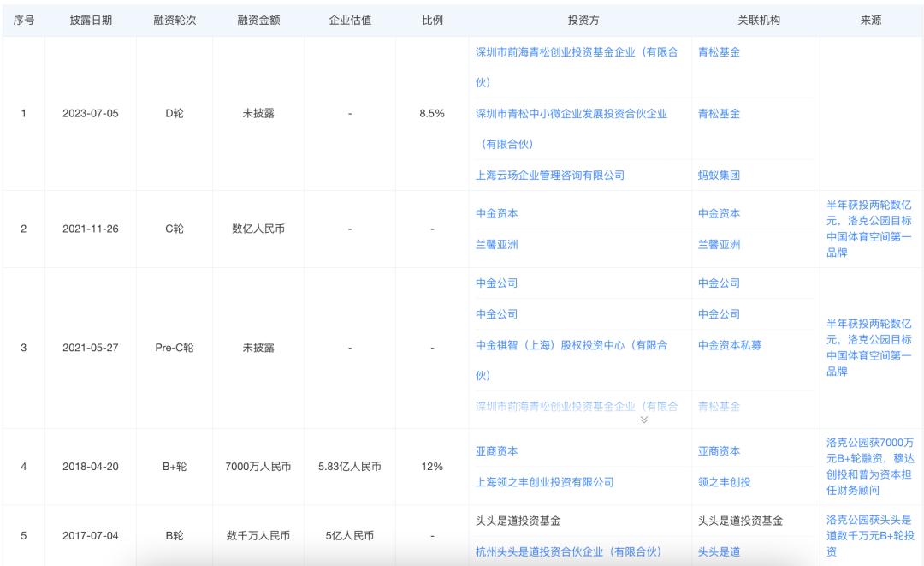924x566 pixels.
Task: Open 深圳市青松中小微企业发展投资合伙企业 investor link
Action: [x=571, y=114]
